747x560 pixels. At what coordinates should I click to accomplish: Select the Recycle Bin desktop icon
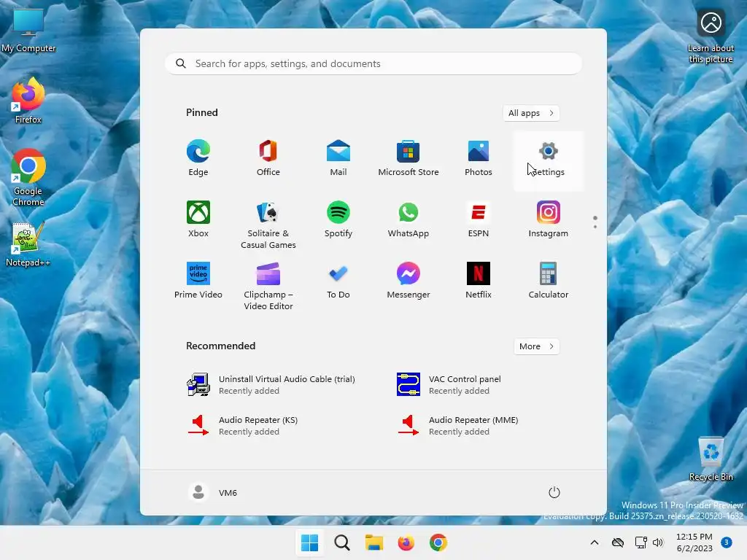tap(711, 459)
